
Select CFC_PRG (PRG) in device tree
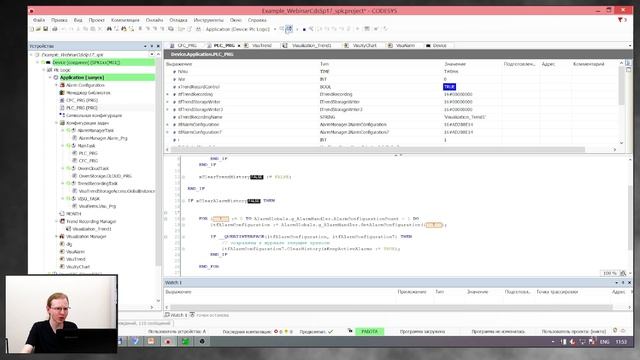[82, 100]
